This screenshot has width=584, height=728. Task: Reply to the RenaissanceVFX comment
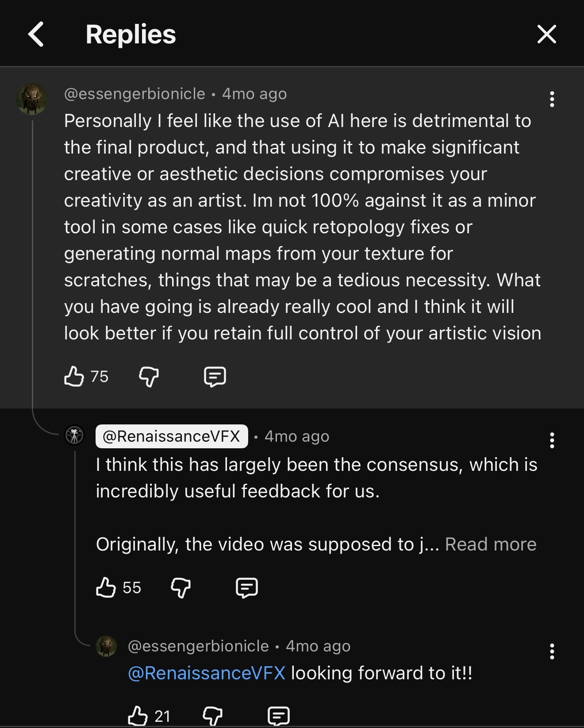246,588
